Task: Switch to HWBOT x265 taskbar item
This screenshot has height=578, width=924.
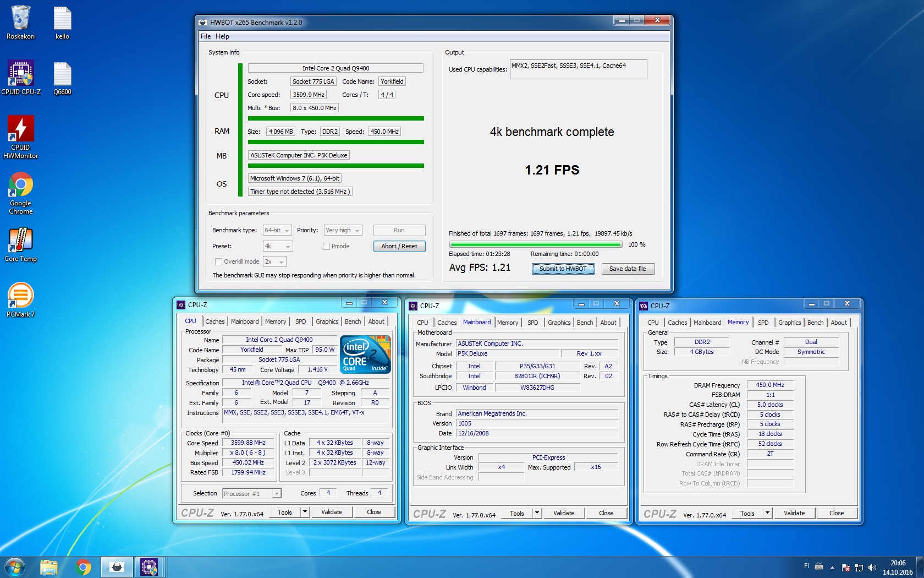Action: [x=117, y=567]
